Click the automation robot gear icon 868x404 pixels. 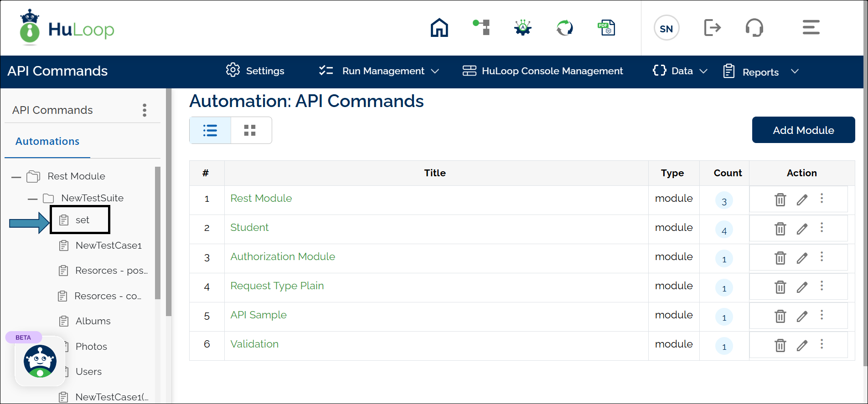click(x=523, y=28)
